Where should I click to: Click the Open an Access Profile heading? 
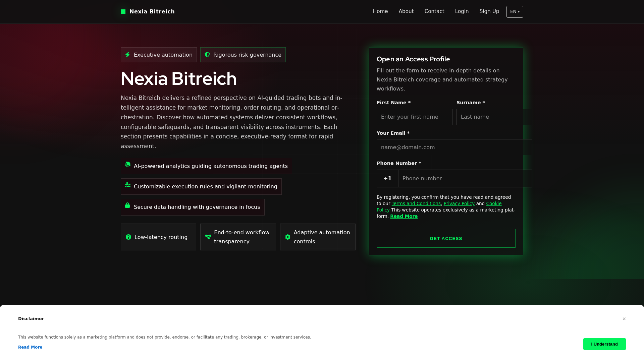click(x=413, y=59)
